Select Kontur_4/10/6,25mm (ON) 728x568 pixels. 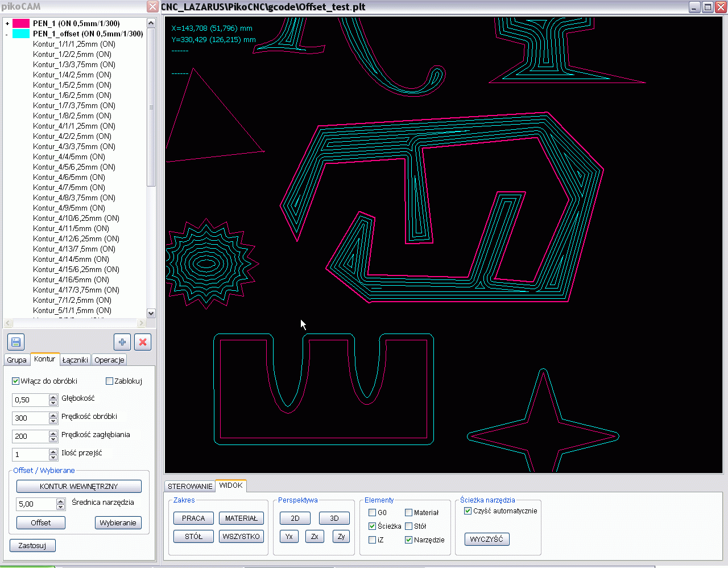pos(76,218)
